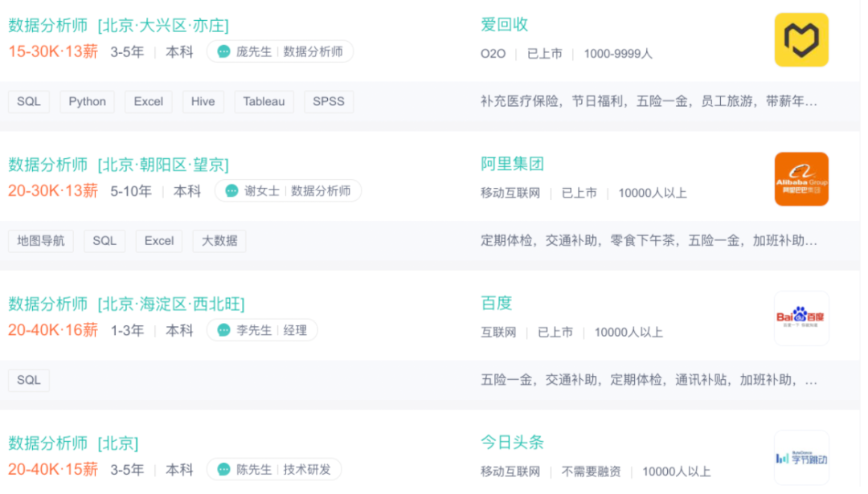Select the Hive skill tag
Screen dimensions: 868x494
[x=203, y=102]
